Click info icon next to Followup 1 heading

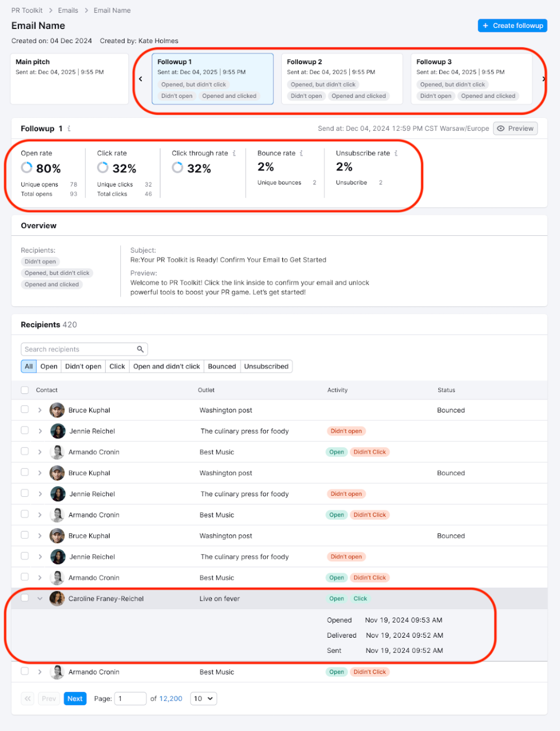click(69, 129)
